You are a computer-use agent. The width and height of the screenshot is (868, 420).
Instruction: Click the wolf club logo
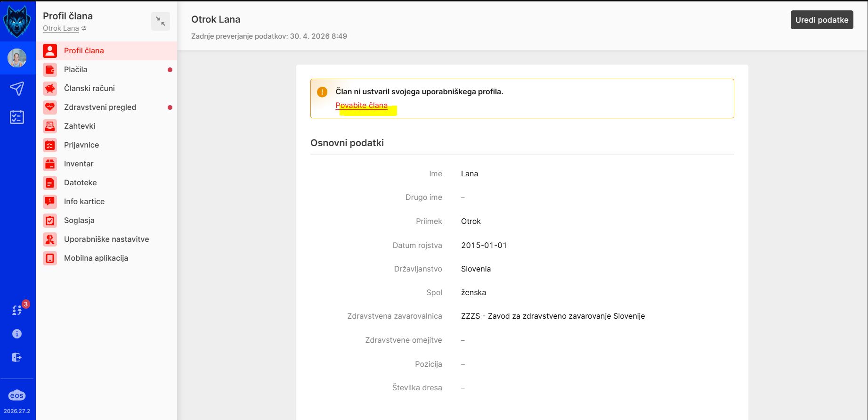(17, 21)
